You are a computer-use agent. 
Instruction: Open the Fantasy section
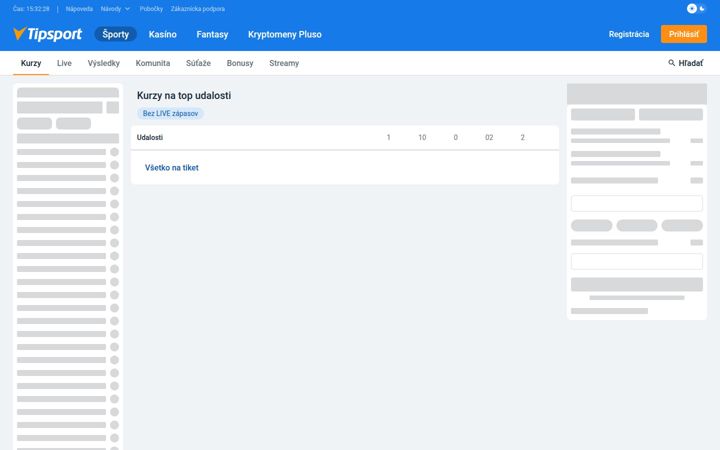[212, 34]
